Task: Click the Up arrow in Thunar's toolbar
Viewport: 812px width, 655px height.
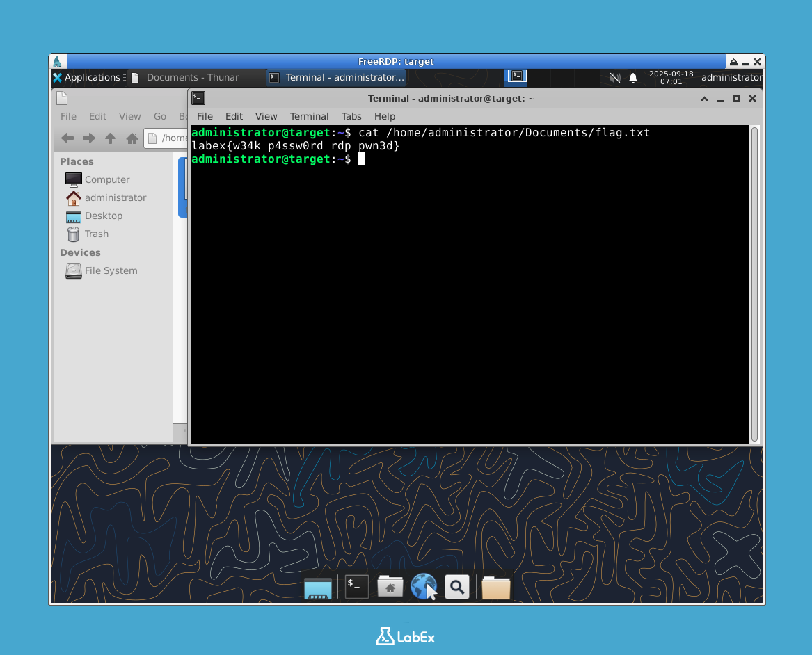Action: click(110, 138)
